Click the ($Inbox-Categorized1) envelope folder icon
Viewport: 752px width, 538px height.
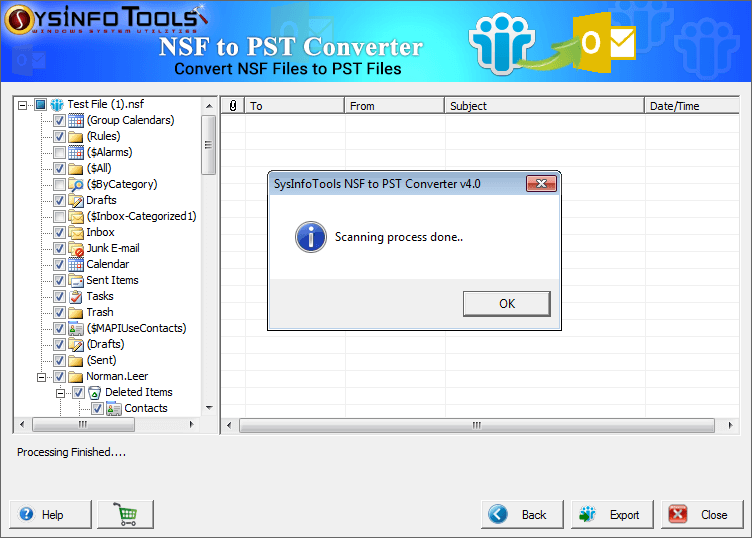click(x=76, y=217)
